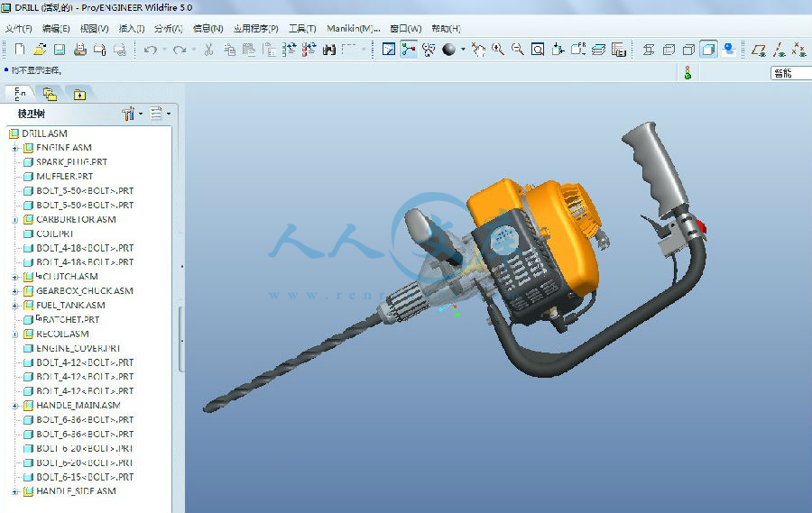This screenshot has height=513, width=812.
Task: Click the Zoom In magnifier icon
Action: (498, 50)
